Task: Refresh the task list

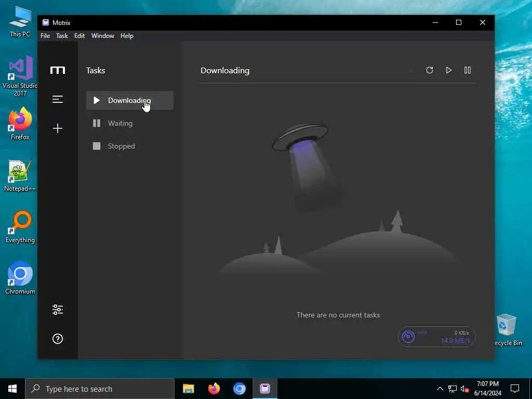Action: pyautogui.click(x=430, y=70)
